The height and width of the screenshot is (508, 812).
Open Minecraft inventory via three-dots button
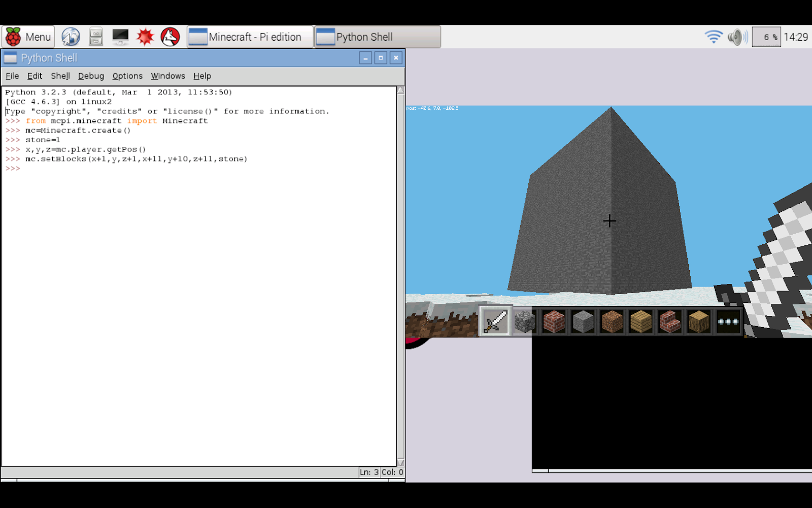tap(728, 322)
